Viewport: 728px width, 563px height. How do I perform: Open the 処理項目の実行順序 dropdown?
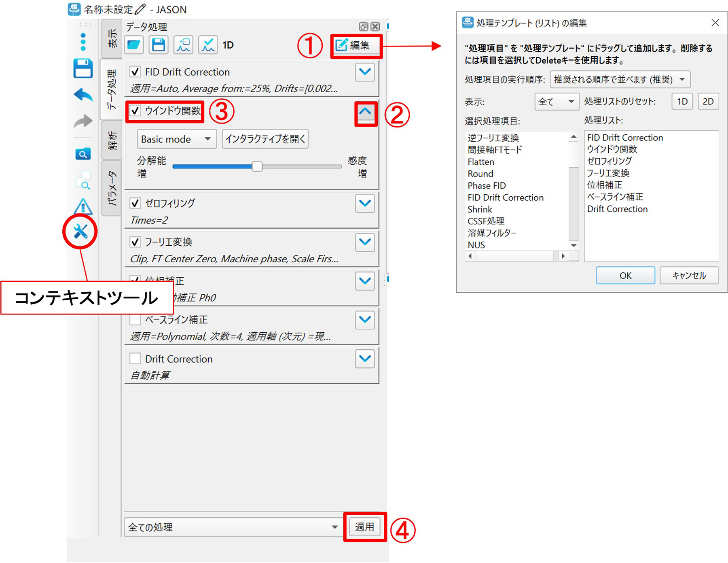[x=620, y=79]
